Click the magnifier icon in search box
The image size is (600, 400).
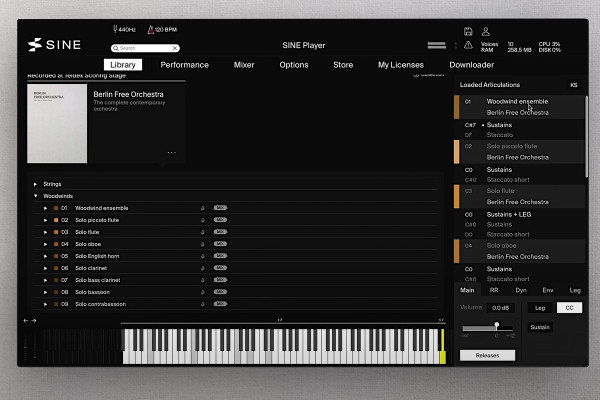(116, 48)
